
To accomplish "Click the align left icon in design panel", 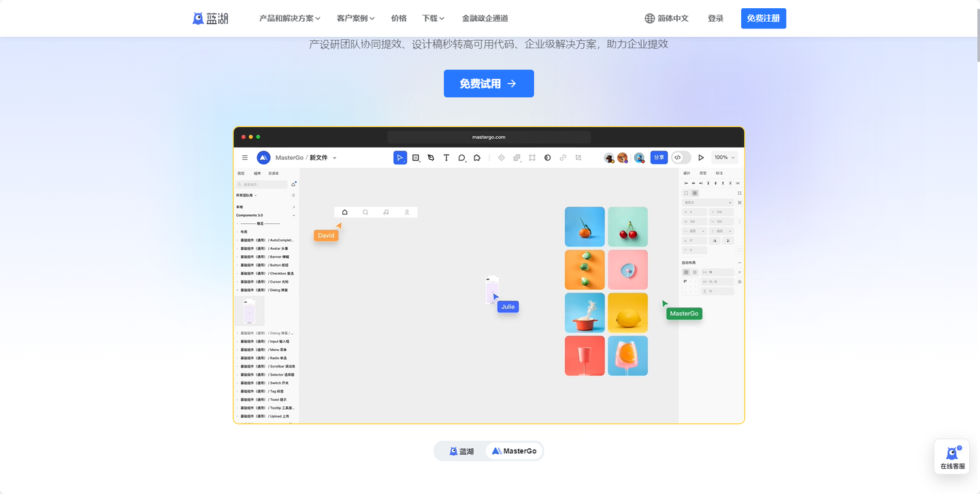I will click(686, 184).
